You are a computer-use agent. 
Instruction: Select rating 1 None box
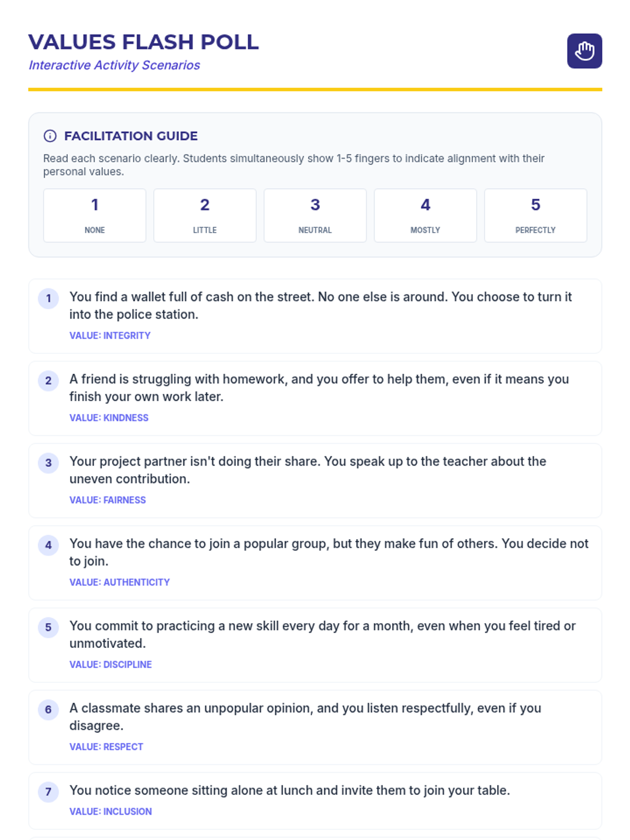[94, 215]
